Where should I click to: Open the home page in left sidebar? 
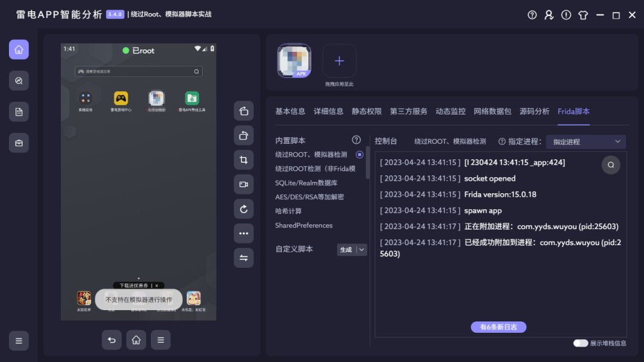pos(19,49)
